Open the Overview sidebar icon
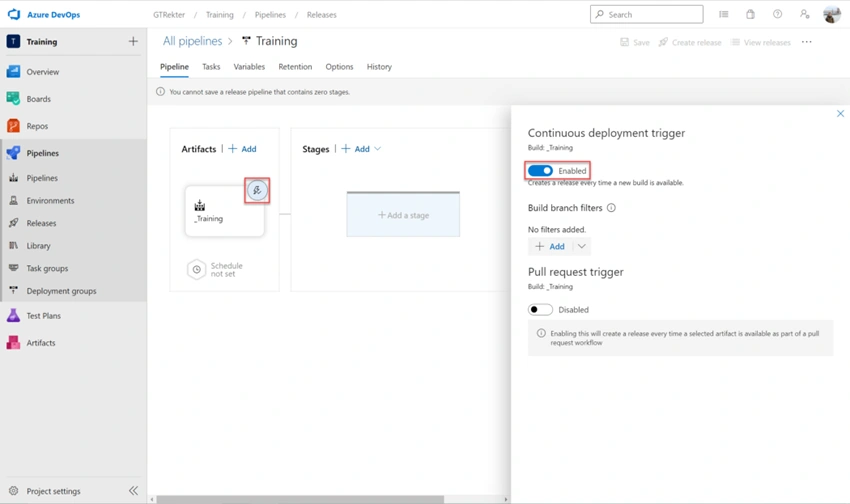 13,72
